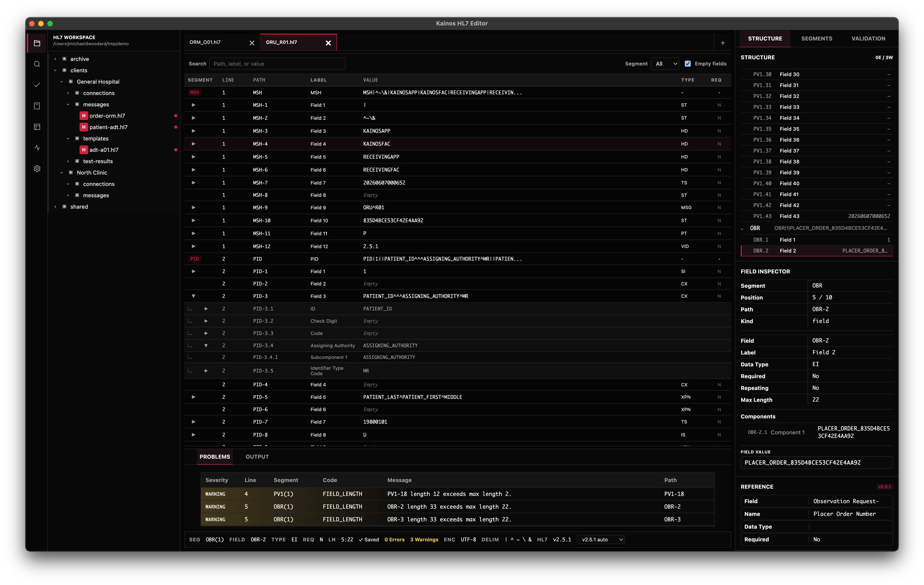Open the connections folder under General Hospital
The height and width of the screenshot is (585, 924).
(x=99, y=93)
